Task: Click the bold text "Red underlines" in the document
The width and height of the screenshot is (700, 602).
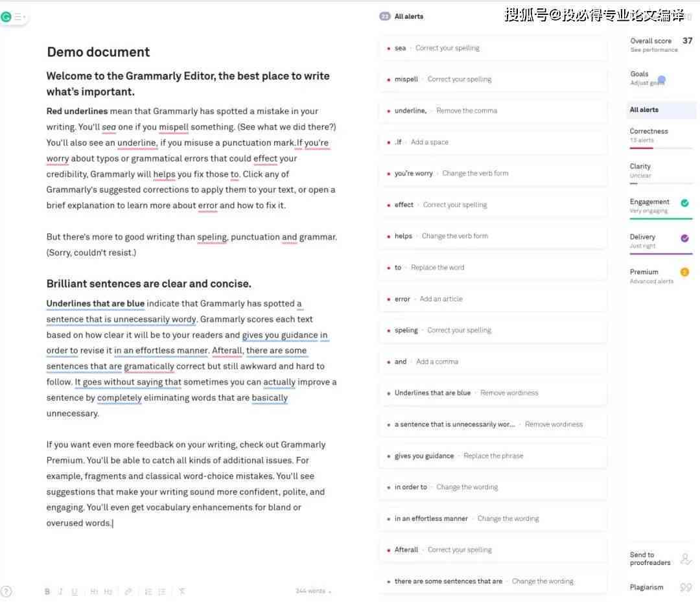Action: click(76, 111)
